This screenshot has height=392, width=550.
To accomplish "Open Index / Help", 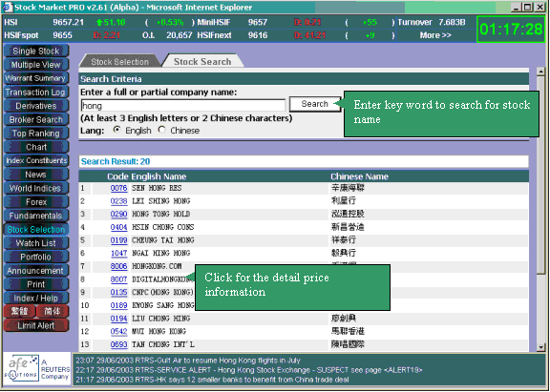I will 35,299.
